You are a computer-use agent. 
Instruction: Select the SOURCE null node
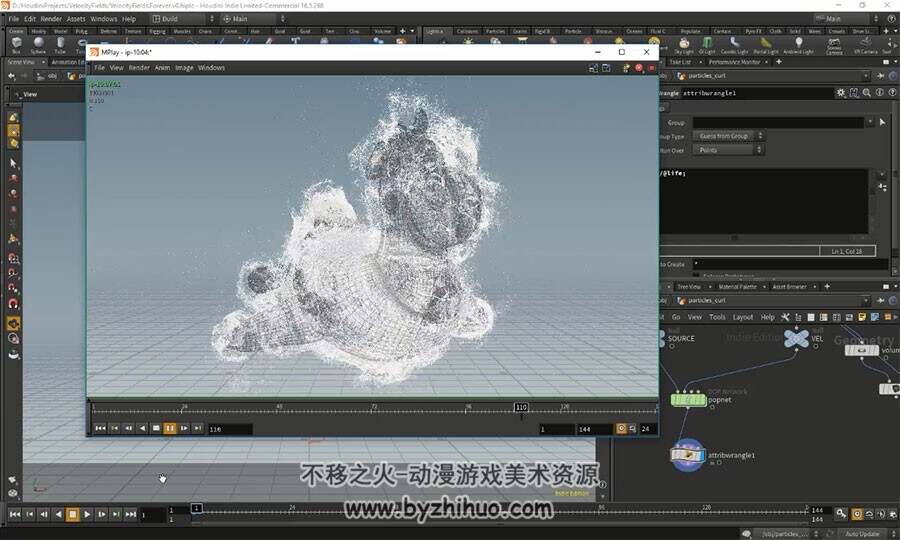coord(681,339)
